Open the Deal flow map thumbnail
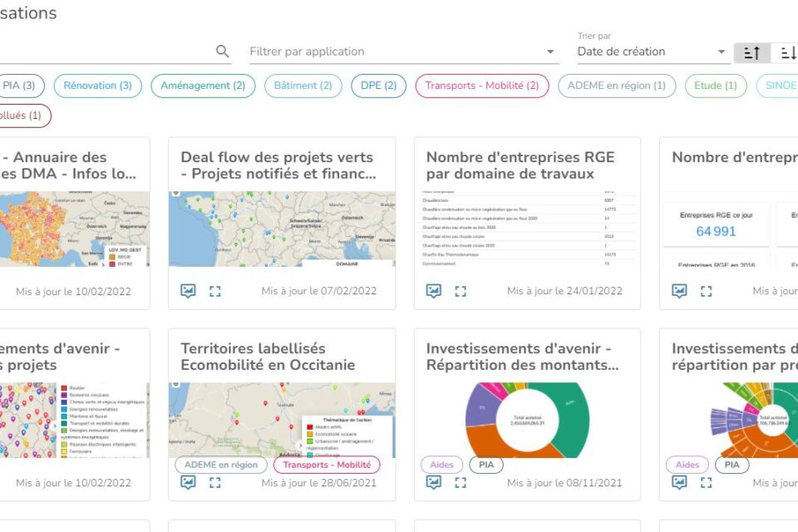 282,229
